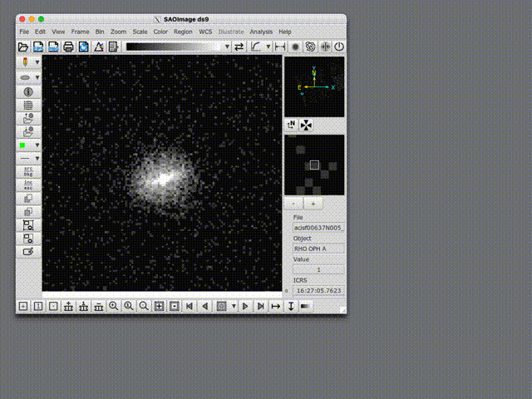532x399 pixels.
Task: Click the first frame skip-back icon
Action: (190, 306)
